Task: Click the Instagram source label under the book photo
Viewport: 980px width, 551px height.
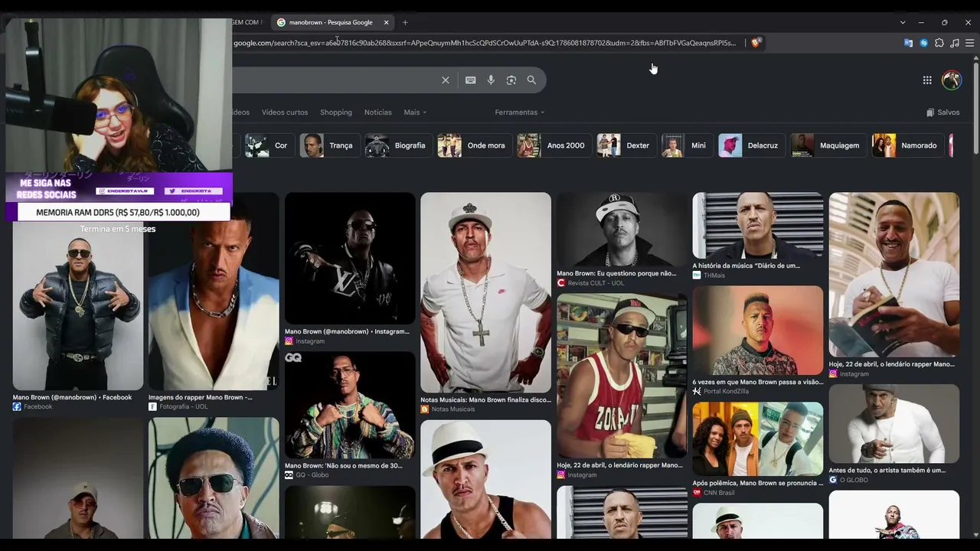Action: coord(849,374)
